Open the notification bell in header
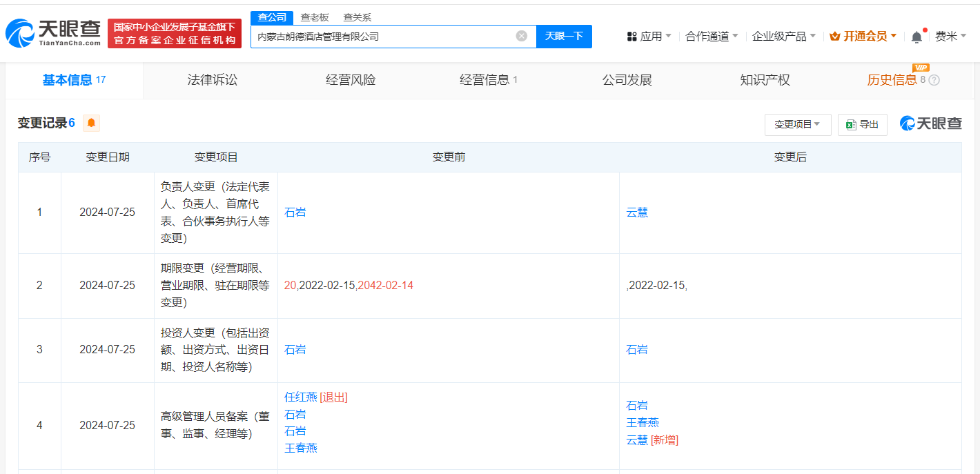980x474 pixels. pyautogui.click(x=917, y=37)
